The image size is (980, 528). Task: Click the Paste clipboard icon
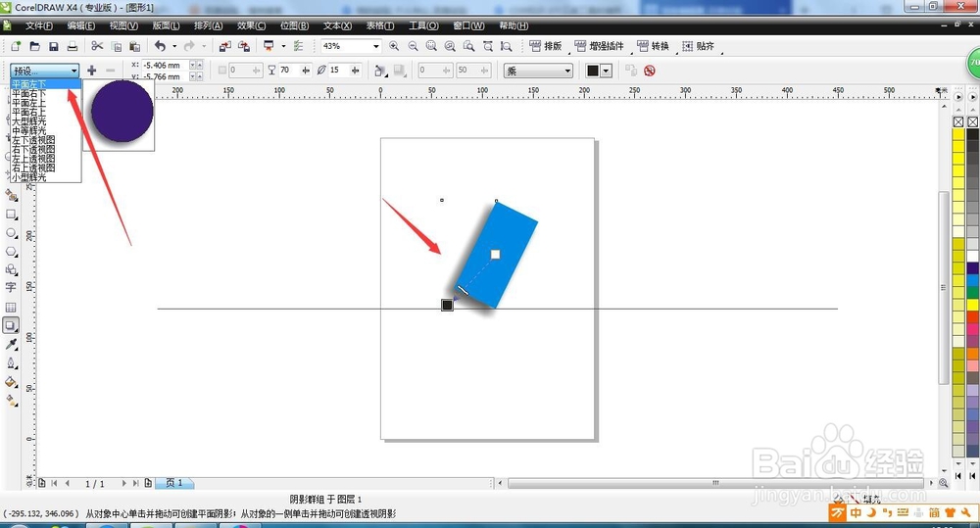(x=134, y=46)
